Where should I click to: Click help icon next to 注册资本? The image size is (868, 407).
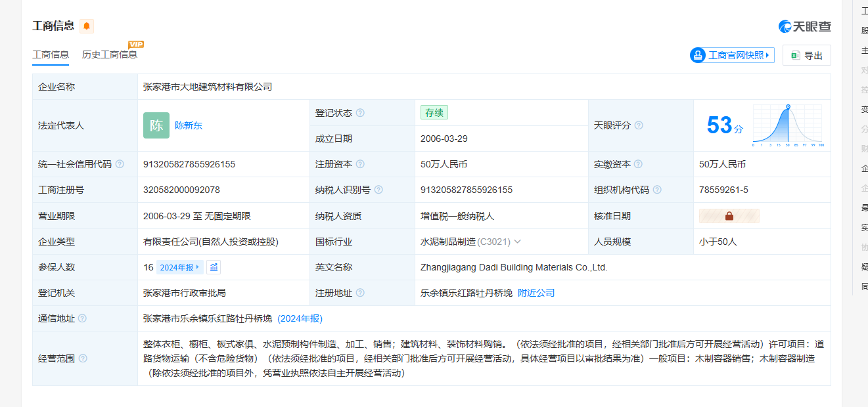pos(360,164)
